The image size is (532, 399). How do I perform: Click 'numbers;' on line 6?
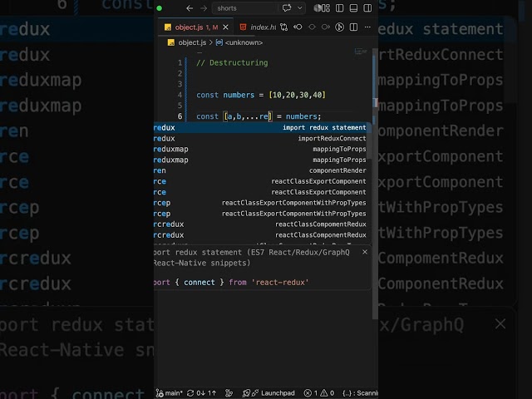303,116
